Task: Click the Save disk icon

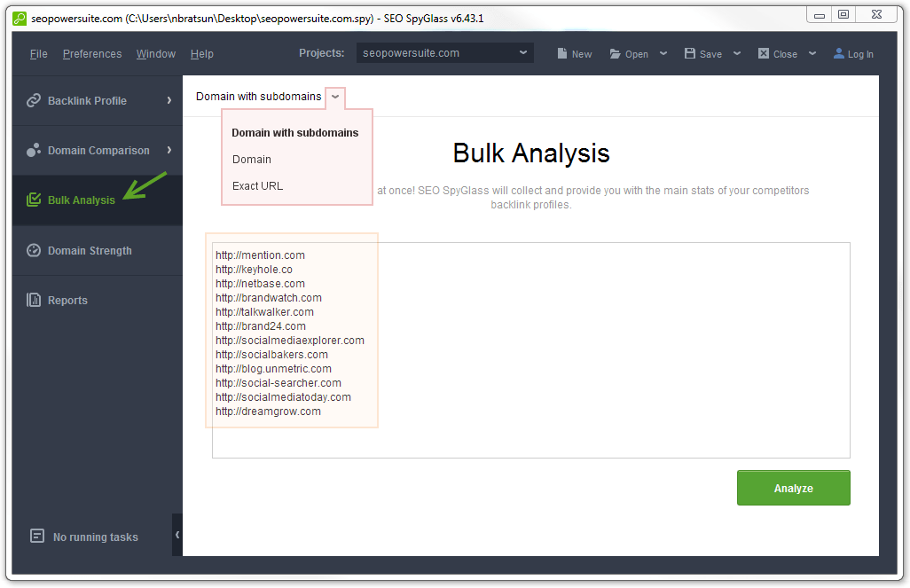Action: (689, 53)
